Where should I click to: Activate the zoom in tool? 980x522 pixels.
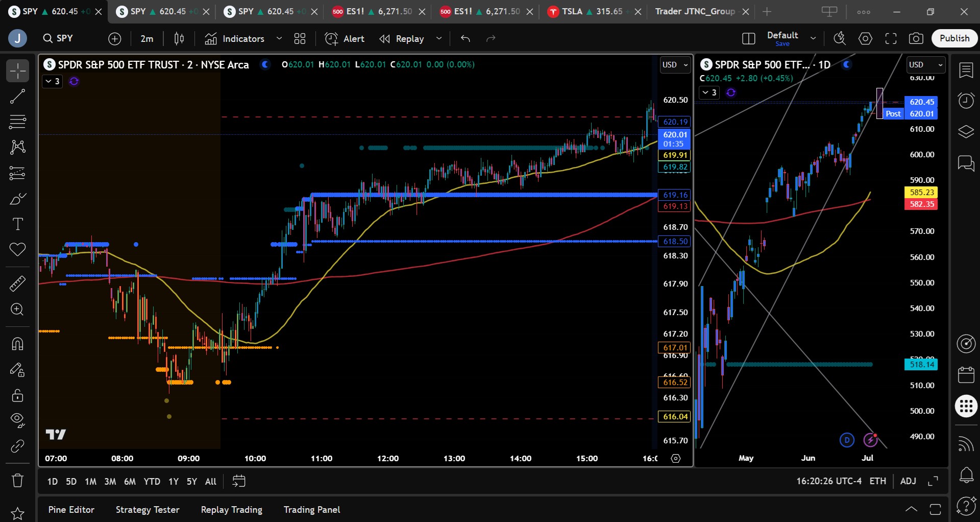click(x=17, y=310)
